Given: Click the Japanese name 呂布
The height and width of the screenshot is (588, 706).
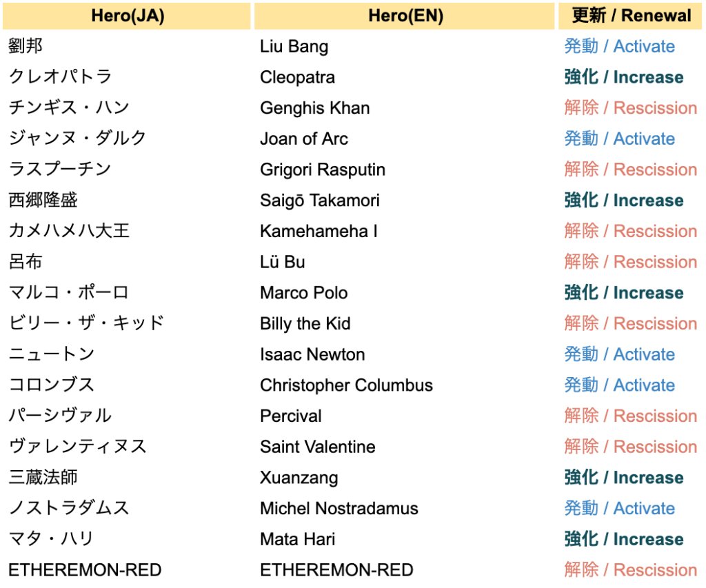Looking at the screenshot, I should tap(26, 262).
